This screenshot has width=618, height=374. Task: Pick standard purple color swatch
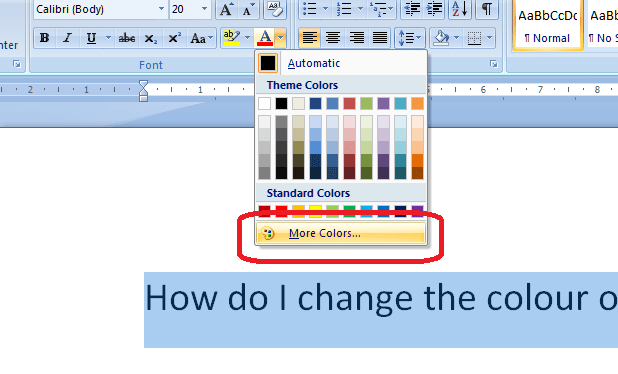(417, 211)
